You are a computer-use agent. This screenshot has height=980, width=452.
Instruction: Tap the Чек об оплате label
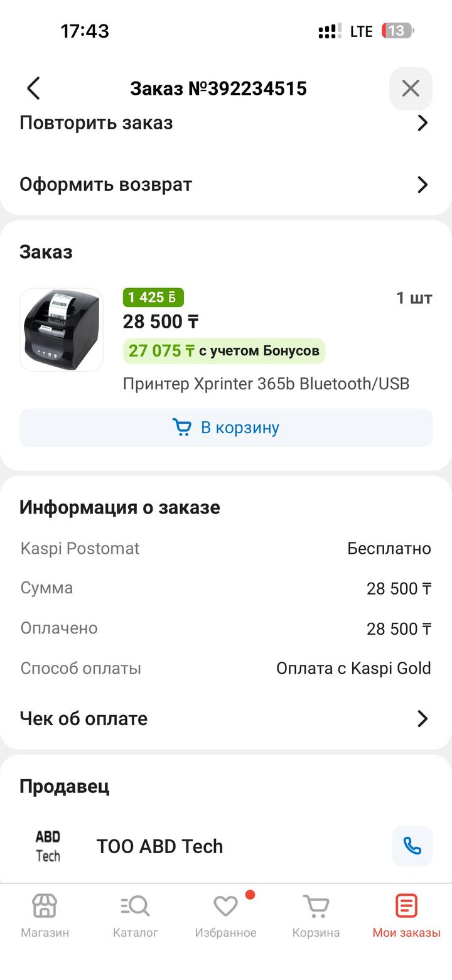83,719
